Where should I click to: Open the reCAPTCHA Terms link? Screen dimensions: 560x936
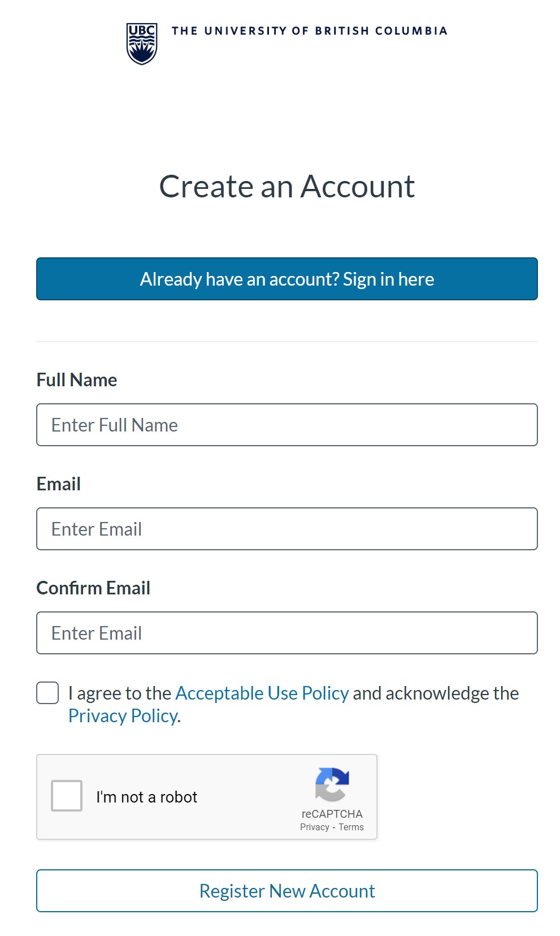click(351, 827)
